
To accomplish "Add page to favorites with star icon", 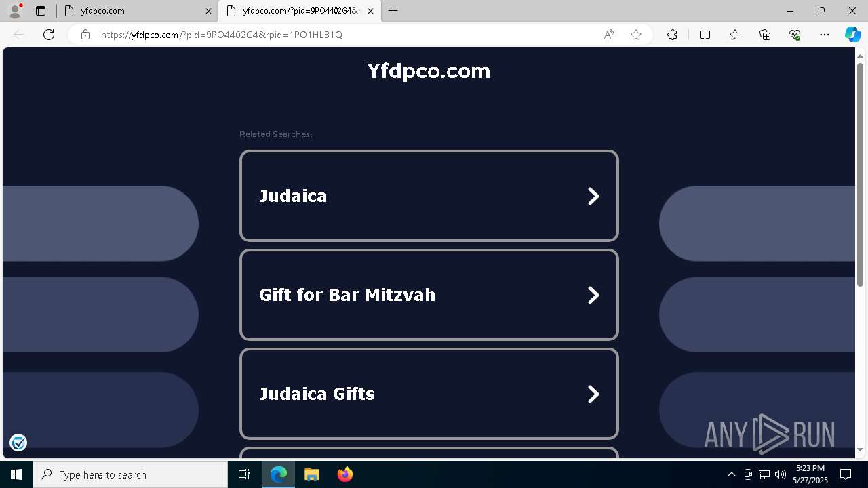I will tap(636, 35).
